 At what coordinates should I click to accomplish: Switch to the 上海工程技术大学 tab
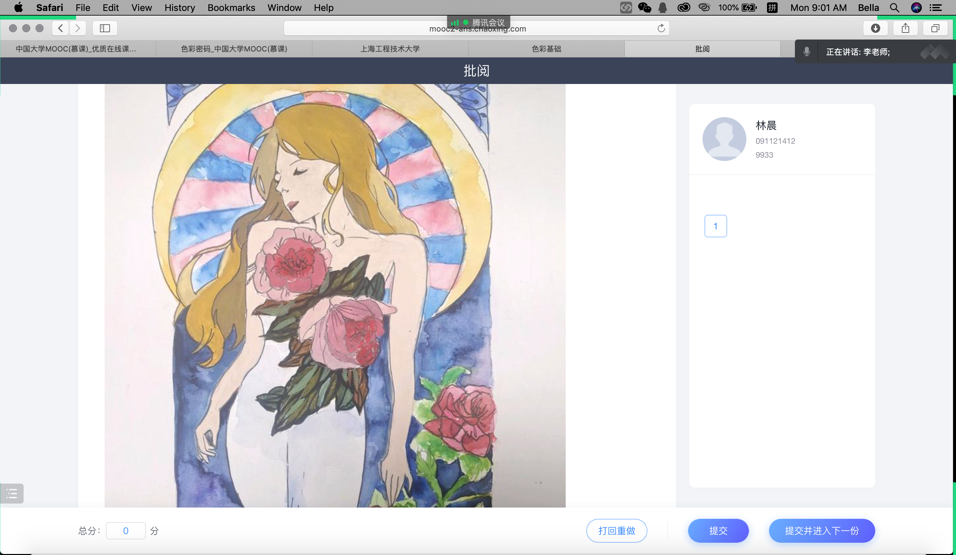point(390,48)
